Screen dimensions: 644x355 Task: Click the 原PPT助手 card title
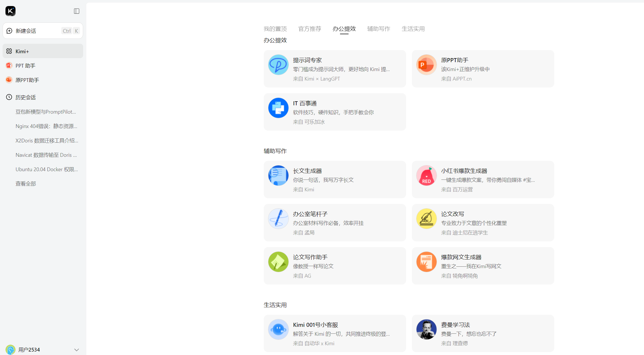[454, 60]
